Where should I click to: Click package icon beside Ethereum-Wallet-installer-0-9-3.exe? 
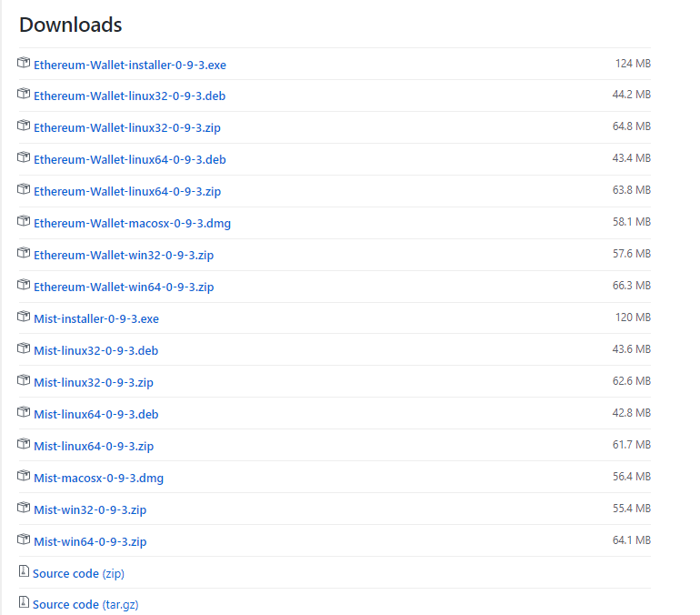click(24, 63)
